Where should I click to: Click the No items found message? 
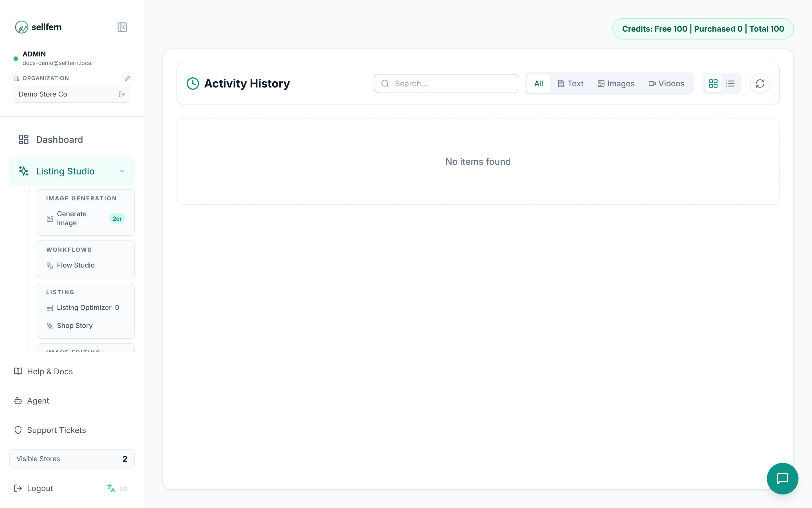click(x=478, y=162)
